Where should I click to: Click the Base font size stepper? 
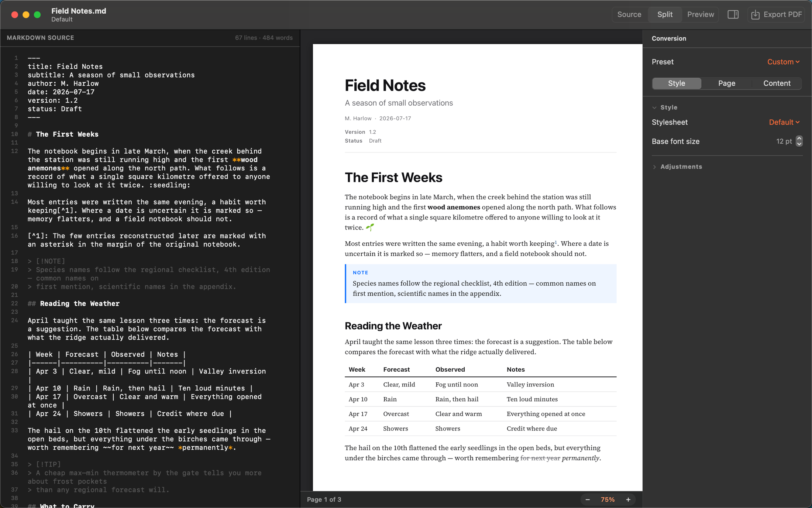click(799, 141)
